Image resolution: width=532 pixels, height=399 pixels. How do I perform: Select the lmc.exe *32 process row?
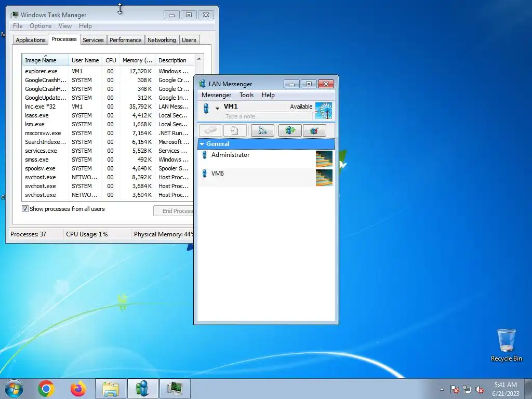[x=108, y=107]
